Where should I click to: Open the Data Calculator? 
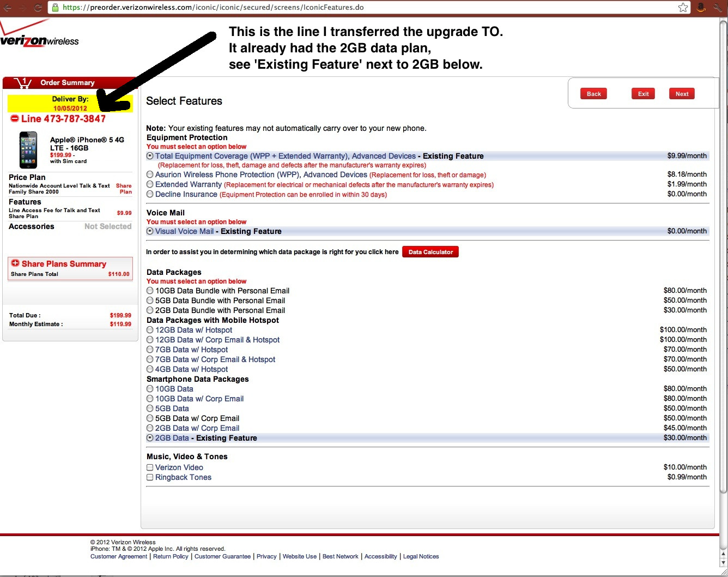pyautogui.click(x=430, y=252)
